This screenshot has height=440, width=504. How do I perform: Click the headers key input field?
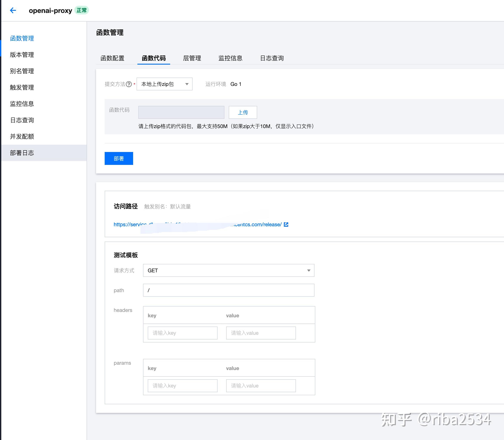(182, 333)
